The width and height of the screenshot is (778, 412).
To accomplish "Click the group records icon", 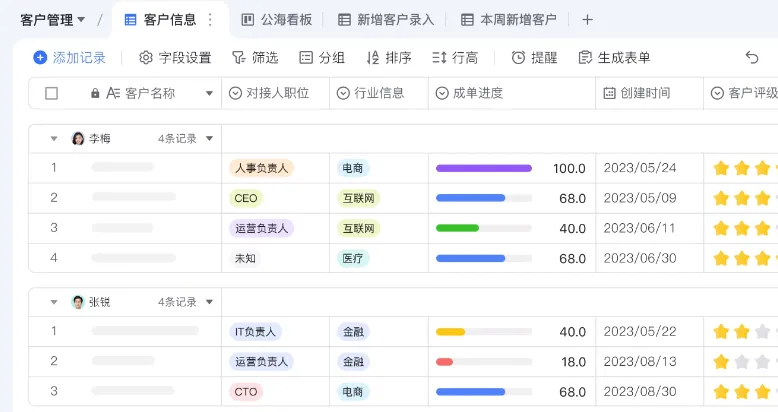I will click(306, 58).
